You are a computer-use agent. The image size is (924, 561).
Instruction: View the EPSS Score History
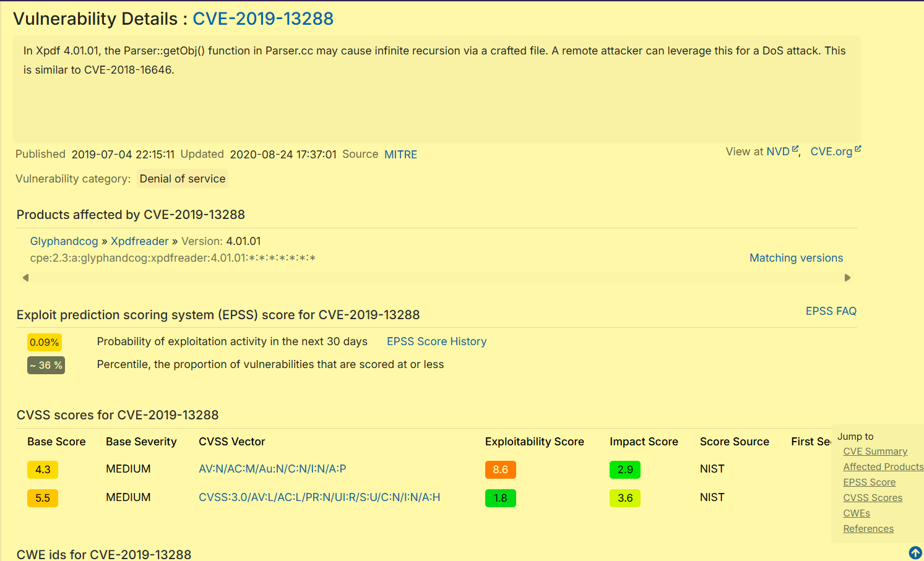[436, 341]
